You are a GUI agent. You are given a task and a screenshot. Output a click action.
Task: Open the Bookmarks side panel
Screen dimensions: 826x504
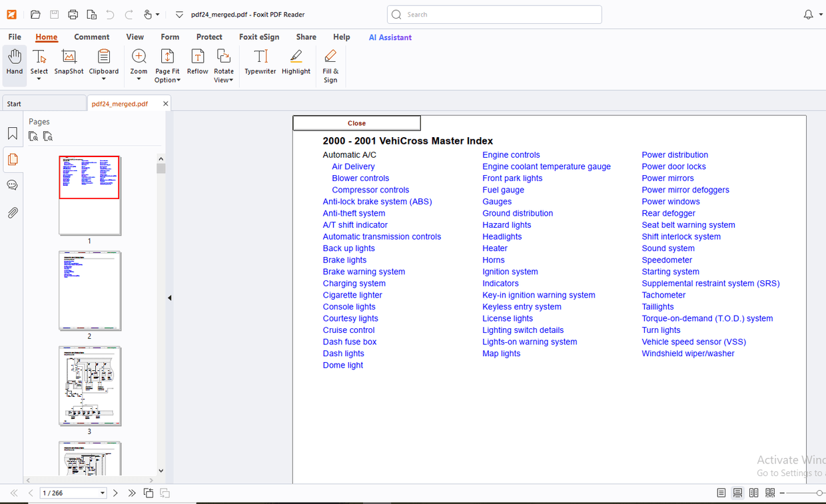[13, 134]
